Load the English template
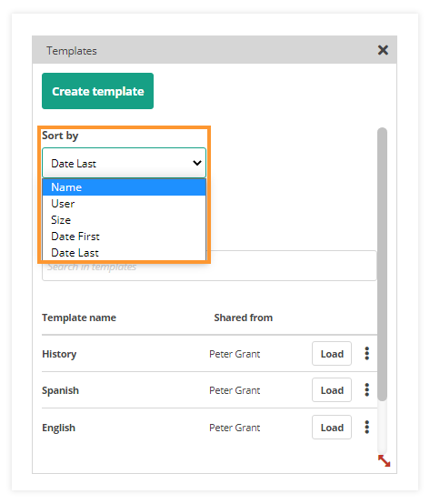Screen dimensions: 430x504 pyautogui.click(x=332, y=428)
